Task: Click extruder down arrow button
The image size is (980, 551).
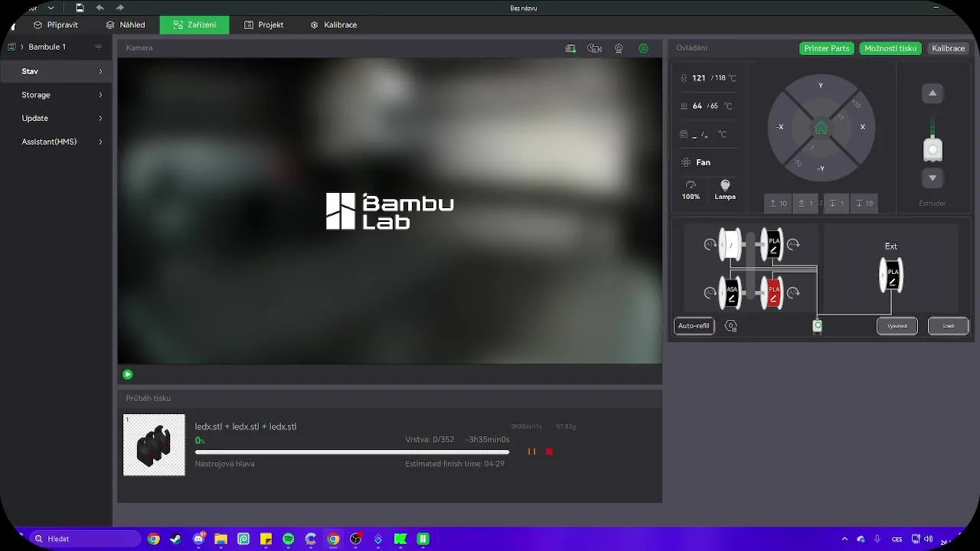Action: click(933, 178)
